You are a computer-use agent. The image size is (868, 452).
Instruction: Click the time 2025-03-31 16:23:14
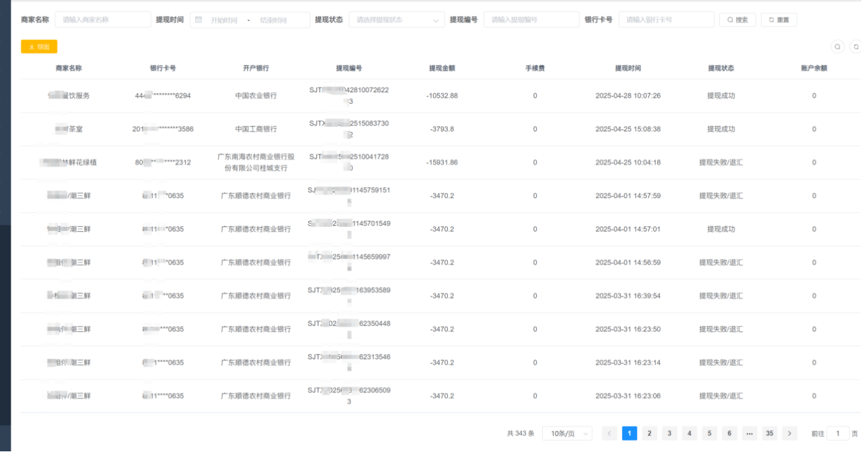(x=628, y=363)
